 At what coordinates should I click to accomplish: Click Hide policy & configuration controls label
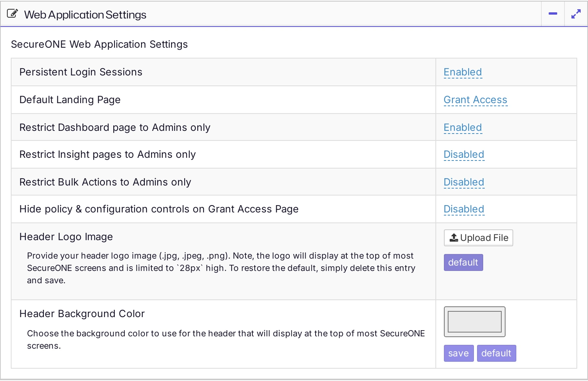click(x=159, y=209)
